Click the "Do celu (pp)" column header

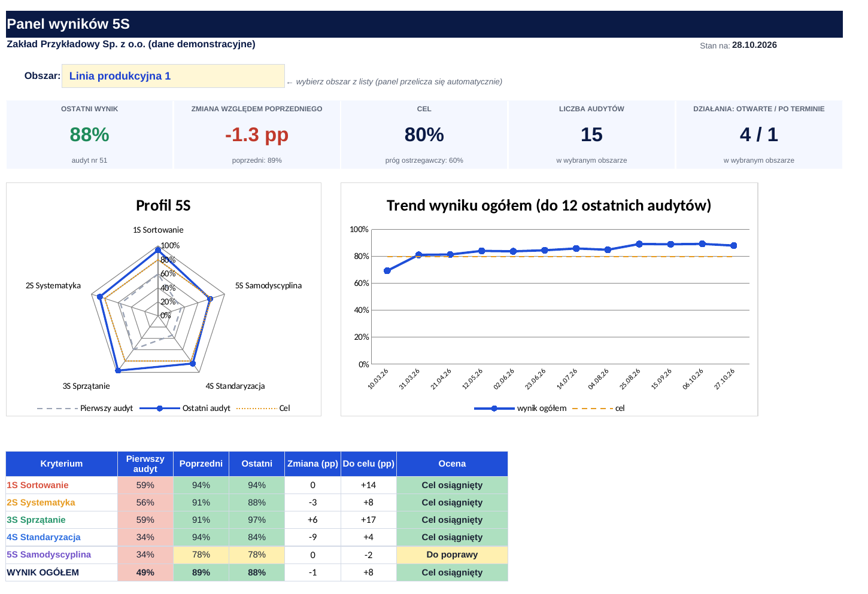click(x=368, y=464)
